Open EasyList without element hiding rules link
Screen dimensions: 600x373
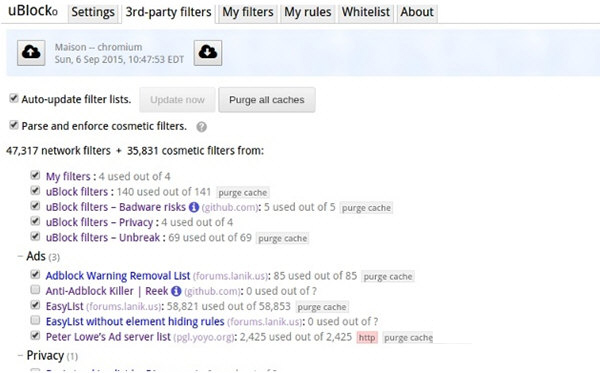[135, 322]
